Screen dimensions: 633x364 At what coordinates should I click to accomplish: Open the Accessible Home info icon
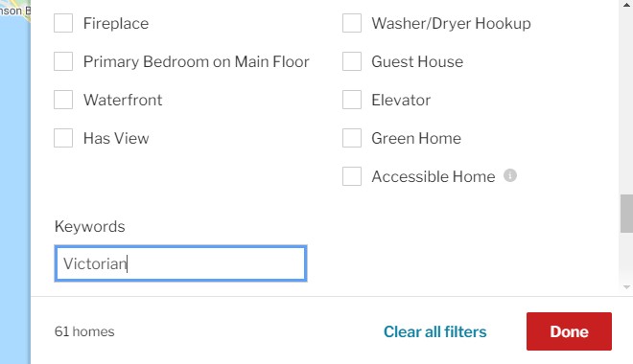click(510, 175)
